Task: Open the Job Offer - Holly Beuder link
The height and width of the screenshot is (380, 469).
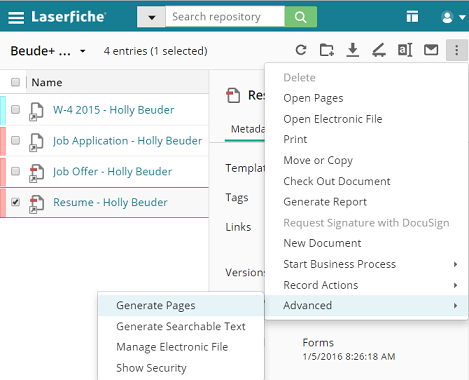Action: (113, 172)
